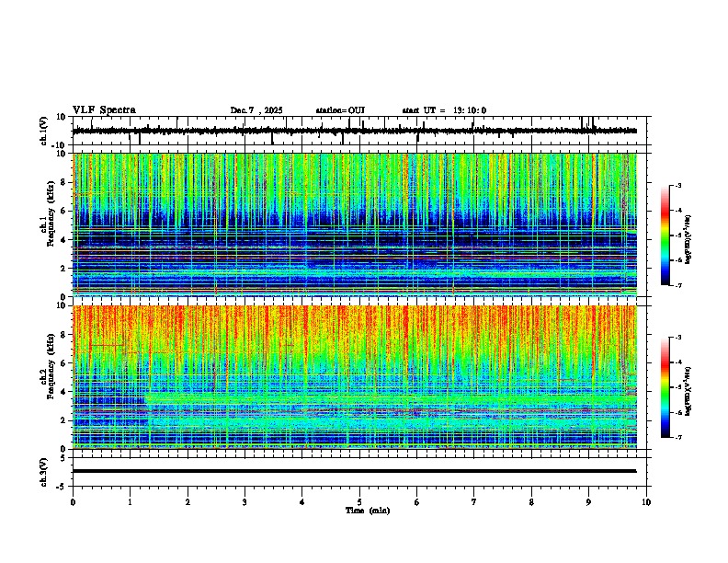Viewport: 728px width, 563px height.
Task: Click the "-3" label on ch.1 color bar
Action: [x=678, y=186]
